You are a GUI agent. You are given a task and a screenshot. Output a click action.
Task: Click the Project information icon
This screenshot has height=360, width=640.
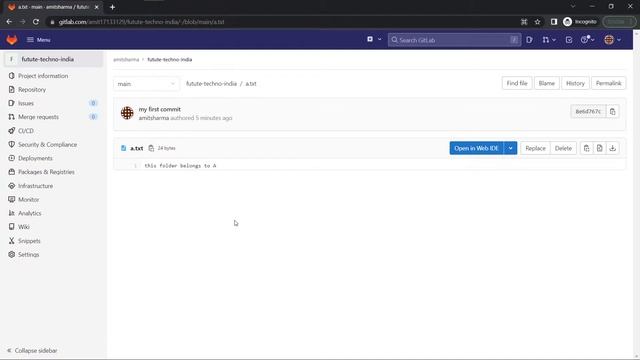(11, 76)
